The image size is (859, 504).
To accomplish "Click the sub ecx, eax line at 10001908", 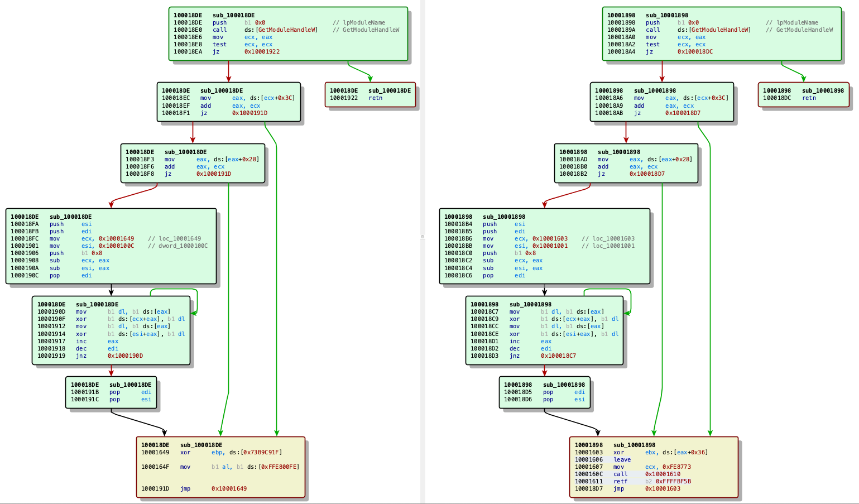I will 60,261.
